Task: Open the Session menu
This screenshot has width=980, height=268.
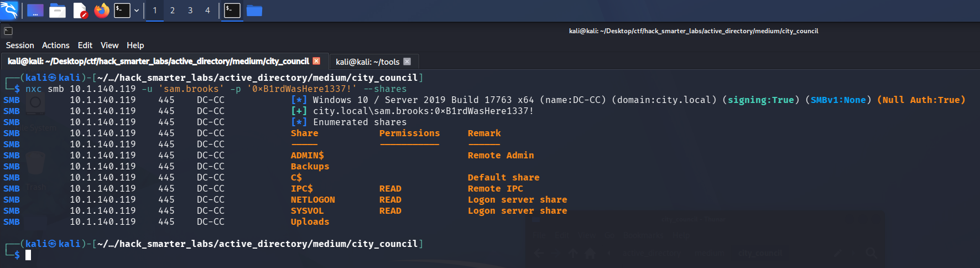Action: 20,45
